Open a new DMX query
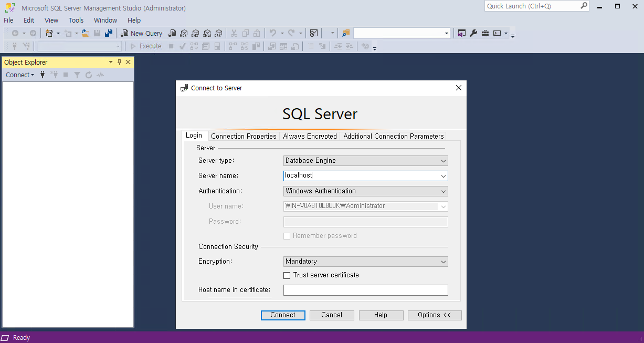This screenshot has width=644, height=343. pyautogui.click(x=195, y=33)
